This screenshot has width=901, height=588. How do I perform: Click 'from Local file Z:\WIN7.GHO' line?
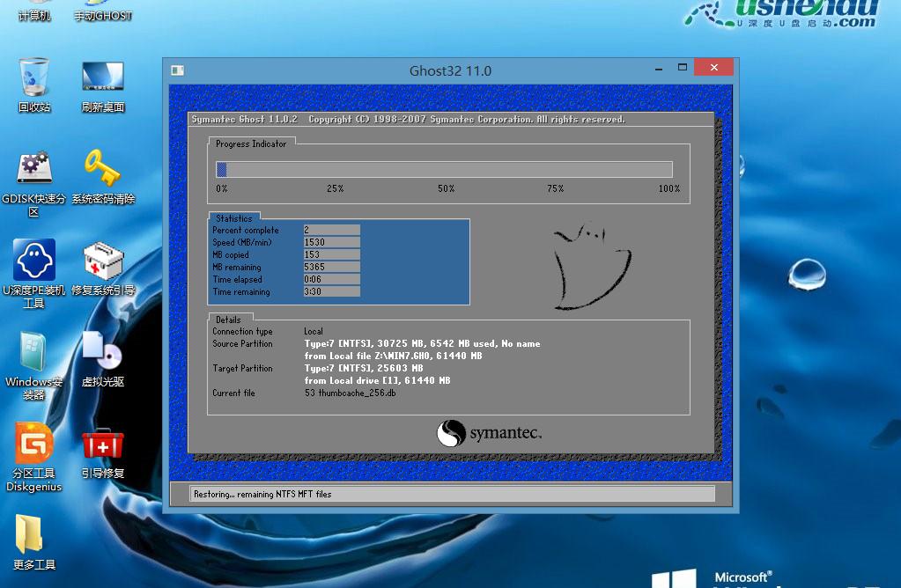click(x=393, y=356)
